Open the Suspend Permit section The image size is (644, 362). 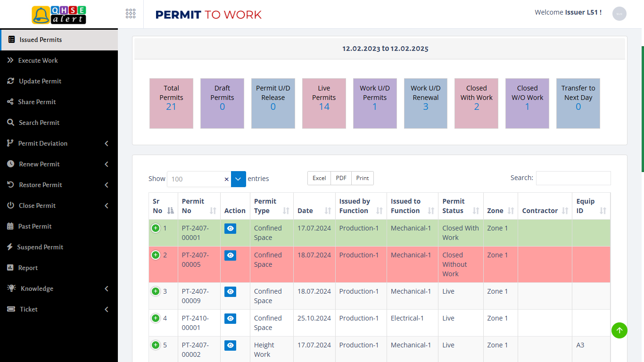41,247
